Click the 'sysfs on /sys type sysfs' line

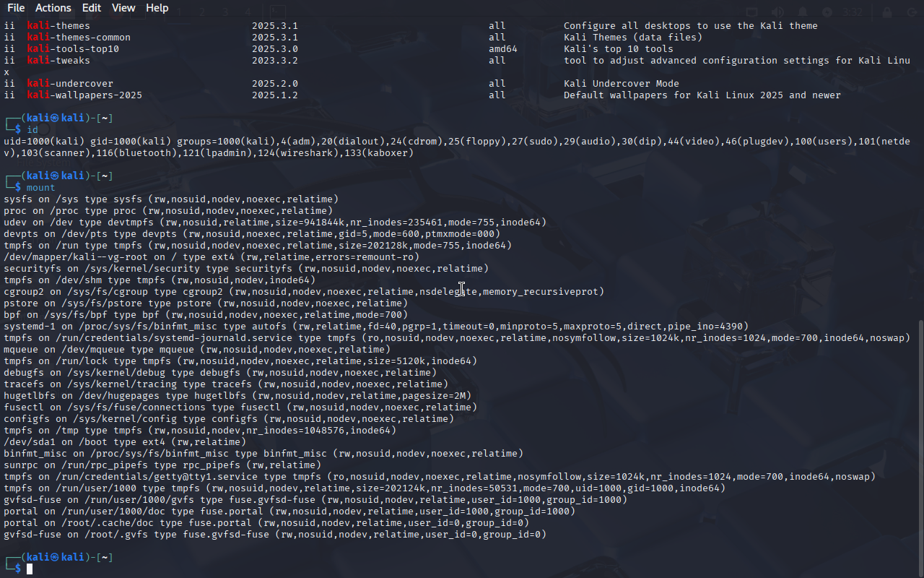coord(171,199)
